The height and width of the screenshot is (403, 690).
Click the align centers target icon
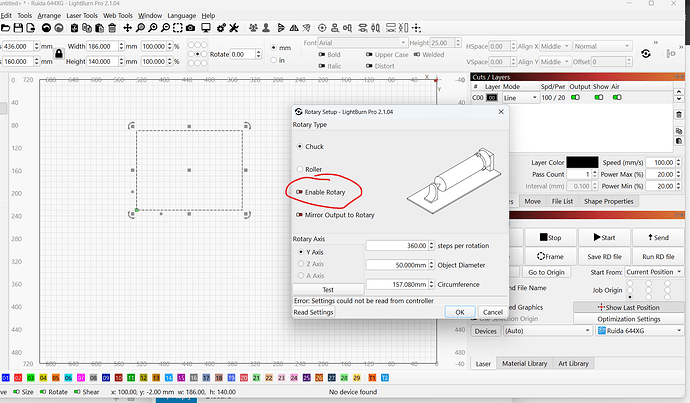[x=322, y=28]
